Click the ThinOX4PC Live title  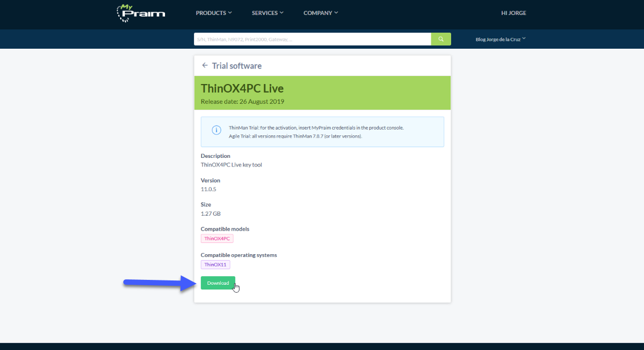242,88
